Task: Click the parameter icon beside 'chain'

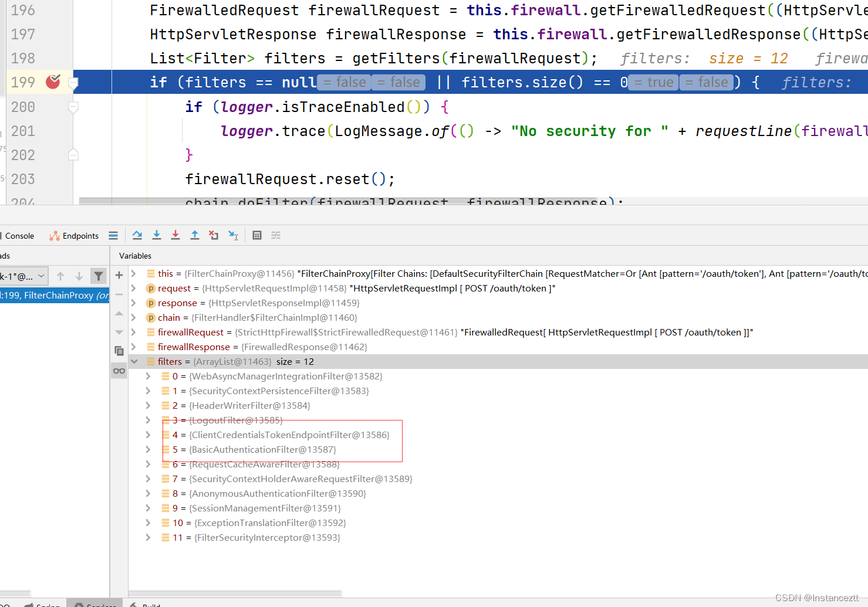Action: tap(151, 317)
